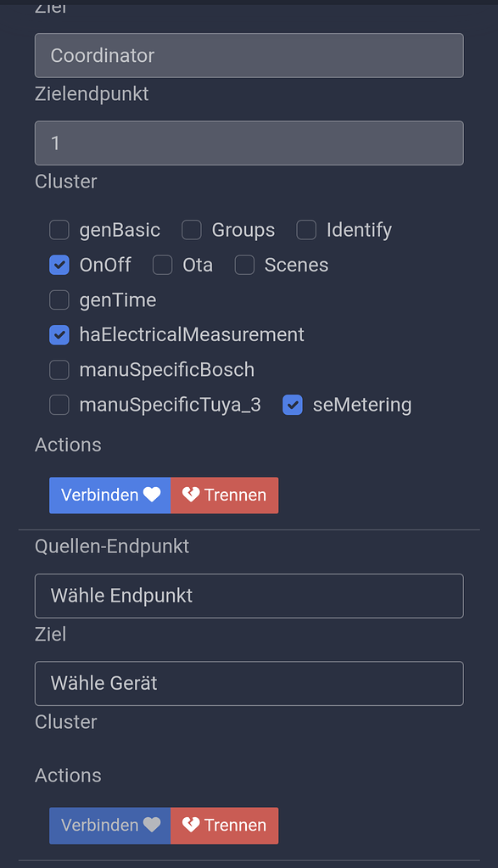This screenshot has height=868, width=498.
Task: Disable the seMetering cluster
Action: click(292, 405)
